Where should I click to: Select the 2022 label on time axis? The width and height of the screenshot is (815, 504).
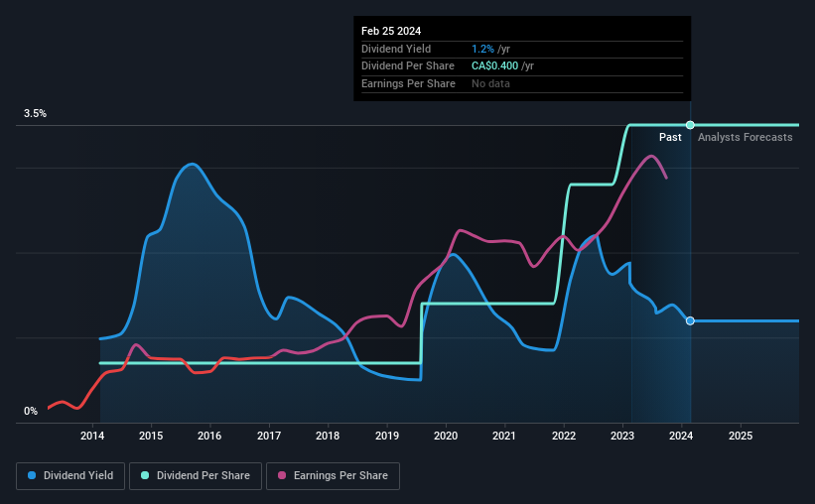tap(564, 436)
